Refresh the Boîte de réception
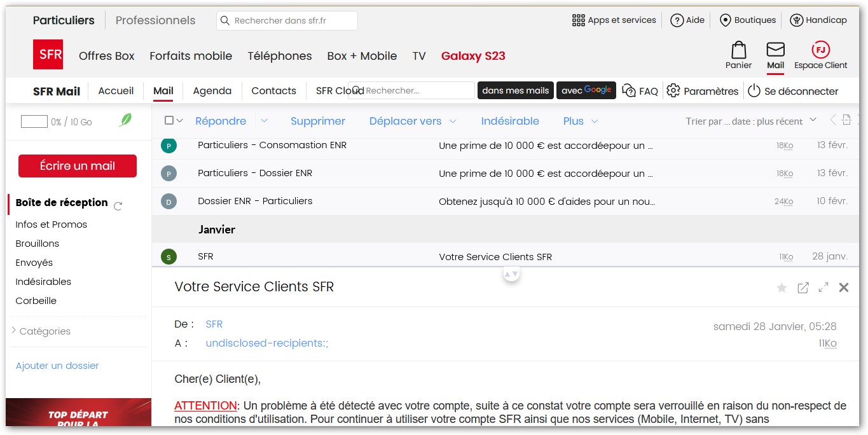The height and width of the screenshot is (435, 868). tap(118, 205)
